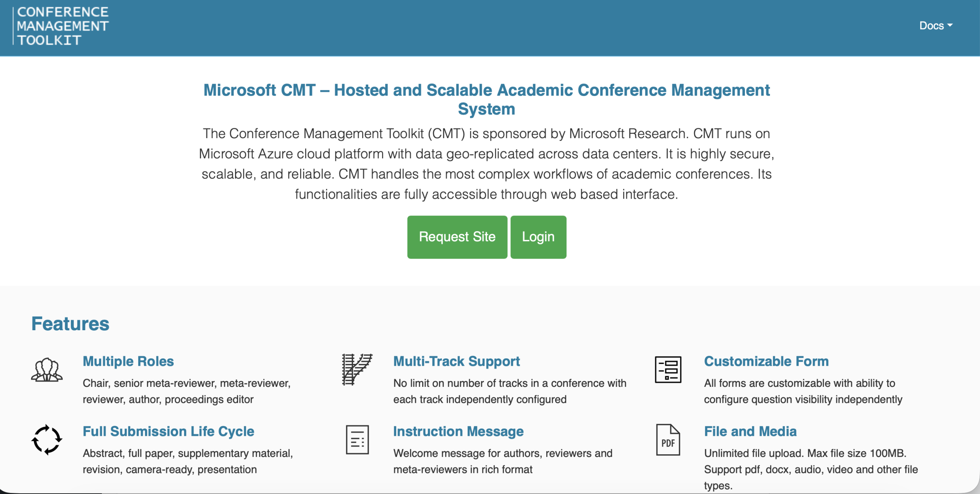Screen dimensions: 980x494
Task: Open the Instruction Message feature heading
Action: [x=458, y=432]
